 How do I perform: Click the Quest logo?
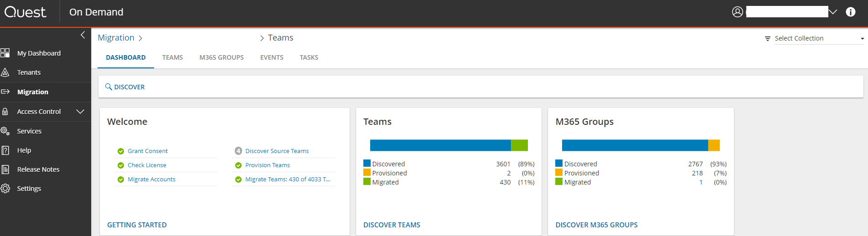(25, 12)
